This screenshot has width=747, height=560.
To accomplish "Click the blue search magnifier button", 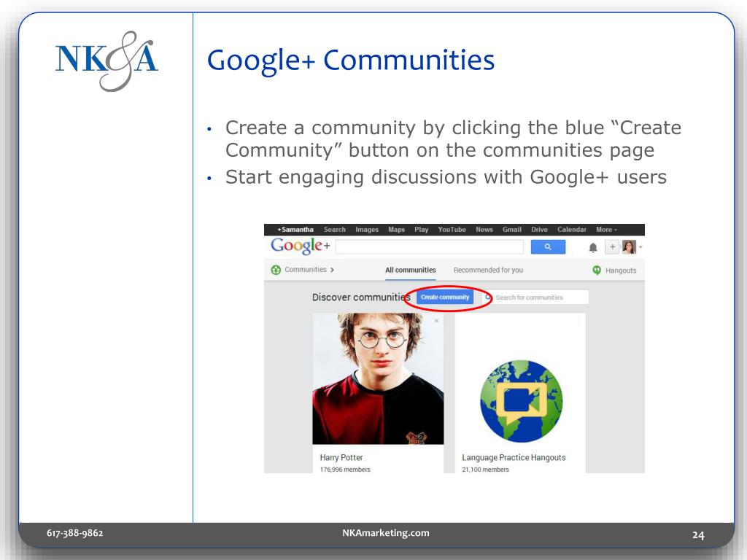I will click(x=548, y=246).
